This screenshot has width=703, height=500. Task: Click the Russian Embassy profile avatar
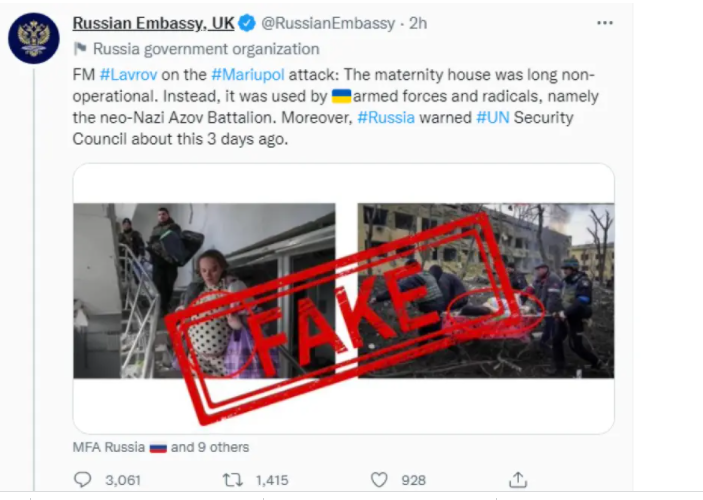click(x=34, y=38)
